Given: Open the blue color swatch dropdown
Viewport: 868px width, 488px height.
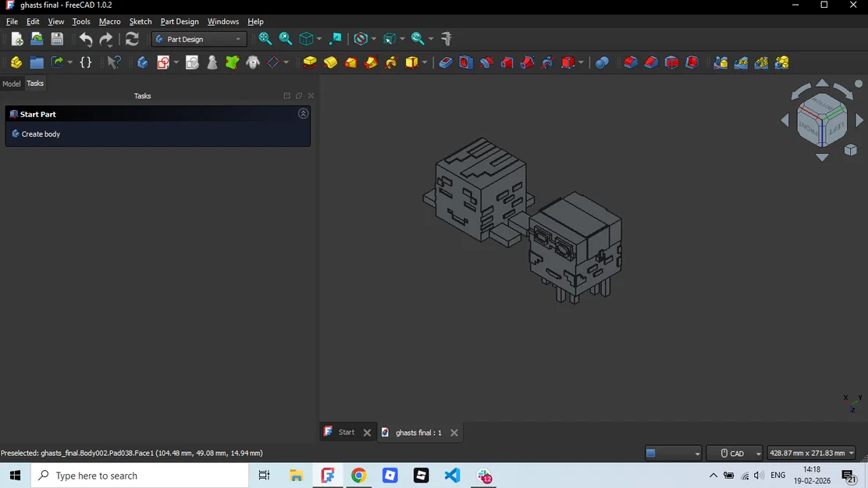Looking at the screenshot, I should click(673, 453).
